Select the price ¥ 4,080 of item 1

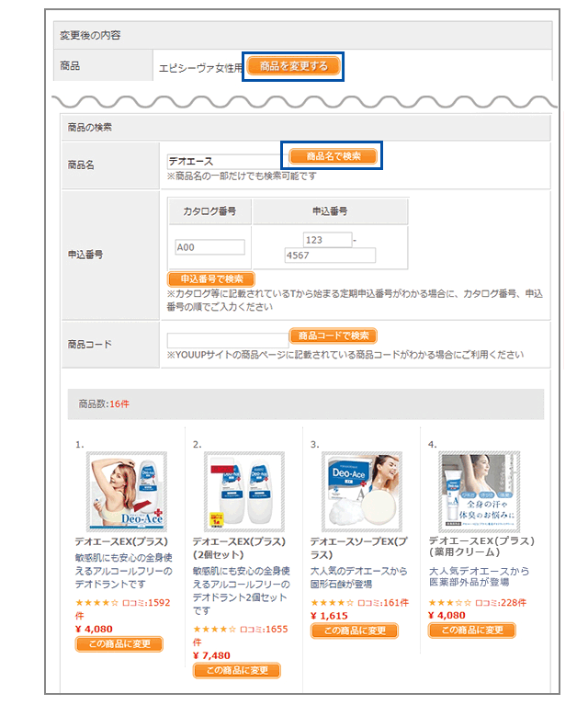tap(94, 630)
